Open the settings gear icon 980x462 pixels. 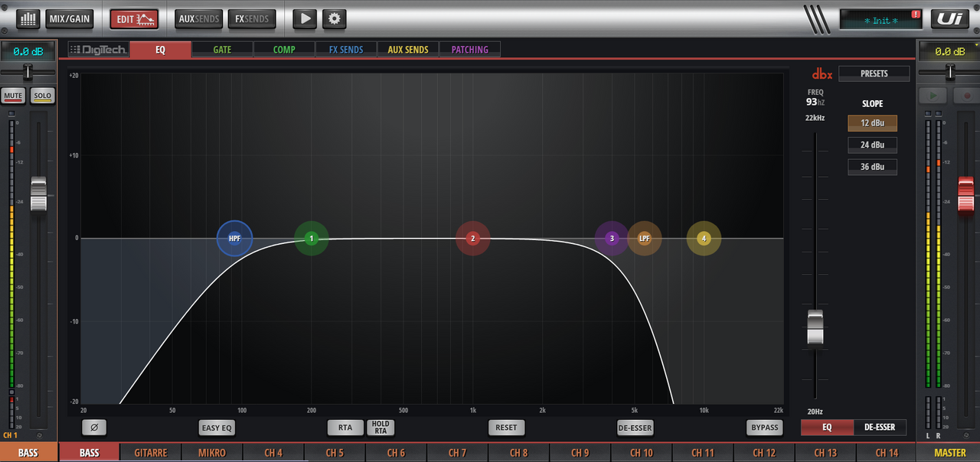(334, 18)
